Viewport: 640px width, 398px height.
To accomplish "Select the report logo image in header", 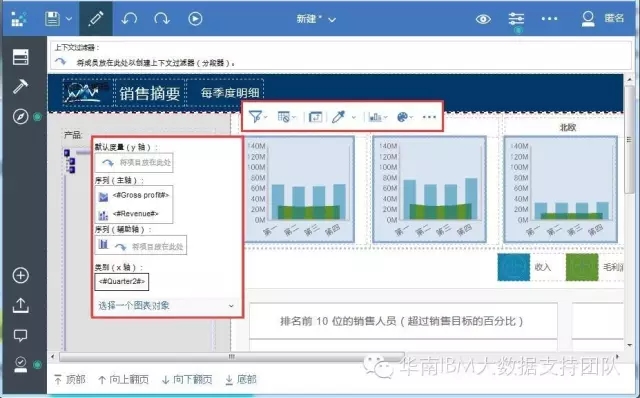I will 84,93.
